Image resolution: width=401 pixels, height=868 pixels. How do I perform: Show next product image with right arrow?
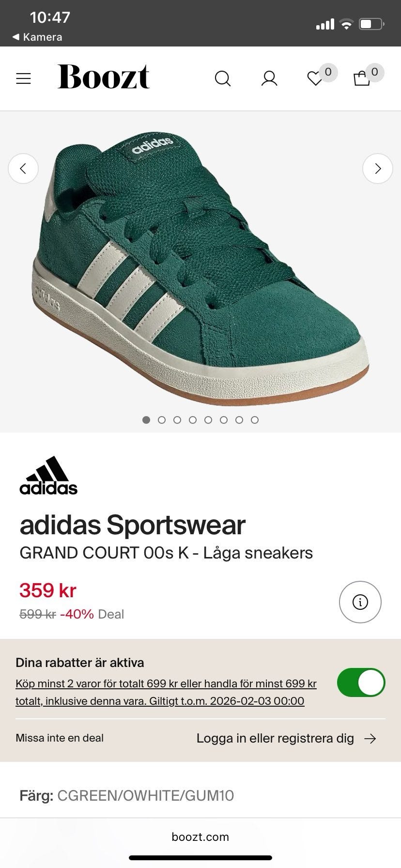coord(378,169)
